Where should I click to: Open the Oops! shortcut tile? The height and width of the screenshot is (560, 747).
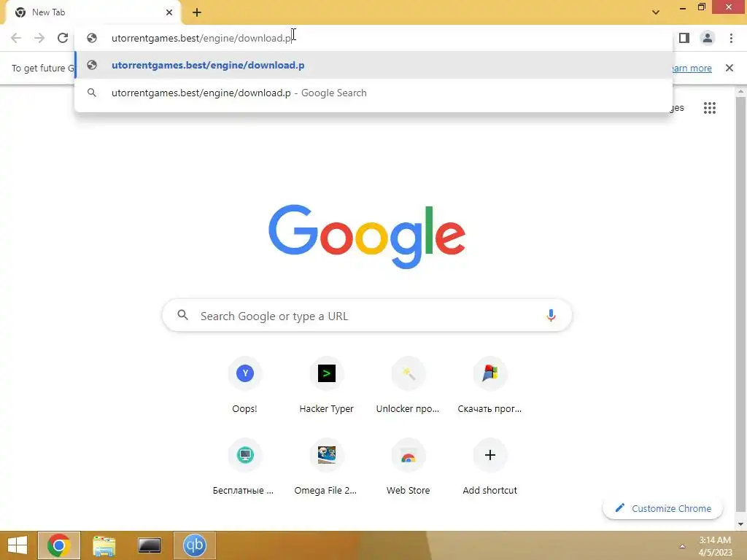[245, 386]
